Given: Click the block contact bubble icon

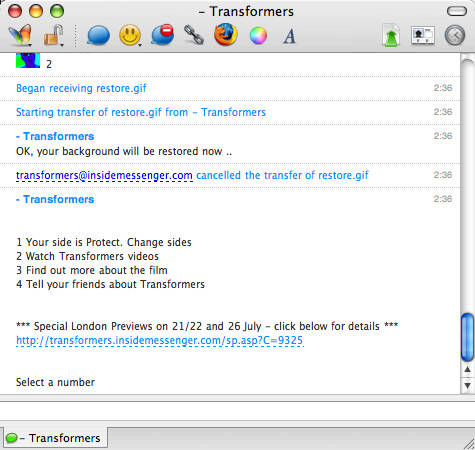Looking at the screenshot, I should click(162, 35).
